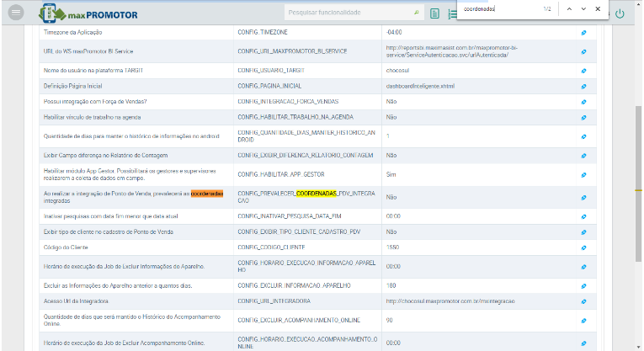
Task: Click the document icon beside the search box
Action: 434,13
